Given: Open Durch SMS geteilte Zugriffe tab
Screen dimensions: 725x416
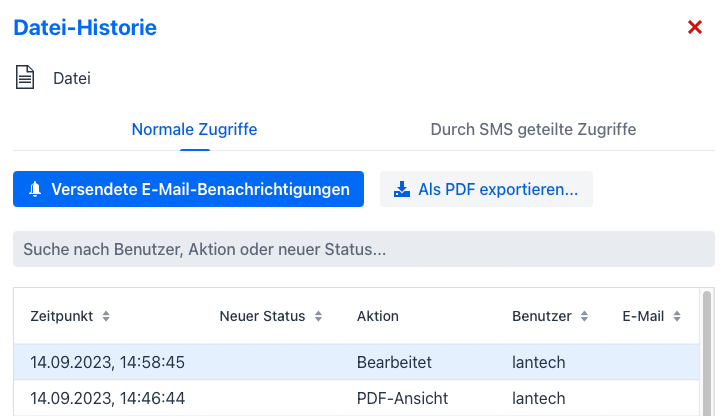Looking at the screenshot, I should tap(533, 130).
